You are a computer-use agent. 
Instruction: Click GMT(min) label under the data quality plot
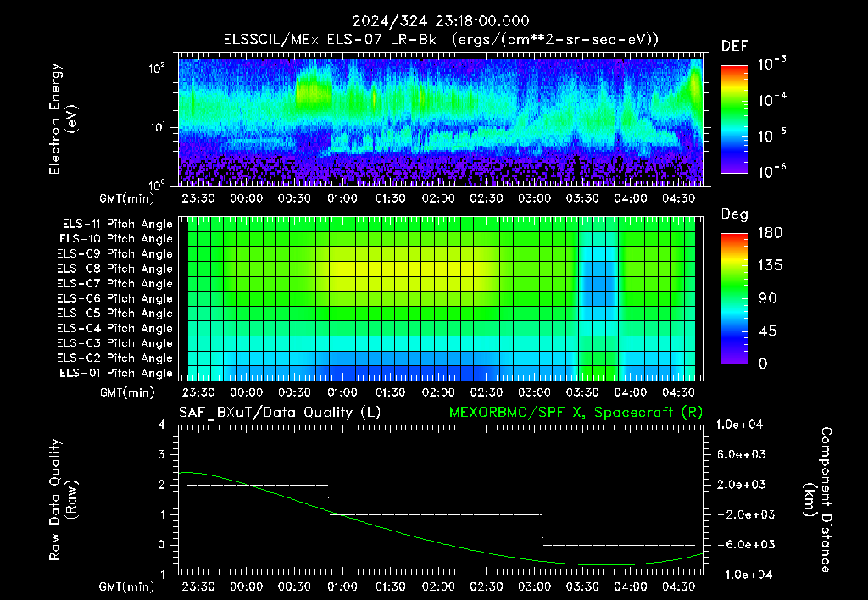(x=127, y=586)
